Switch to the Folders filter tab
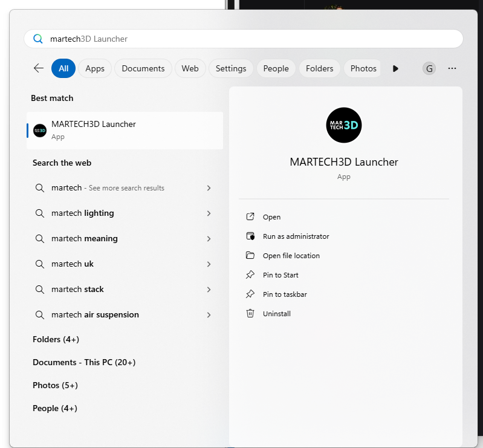 pyautogui.click(x=320, y=68)
